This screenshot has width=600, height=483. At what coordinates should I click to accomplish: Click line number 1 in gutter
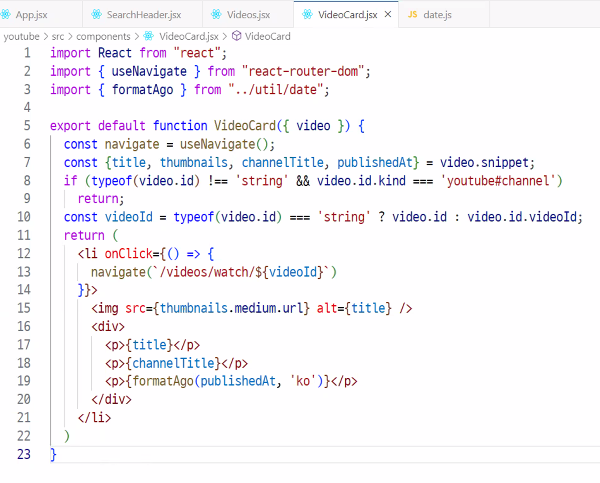tap(27, 53)
